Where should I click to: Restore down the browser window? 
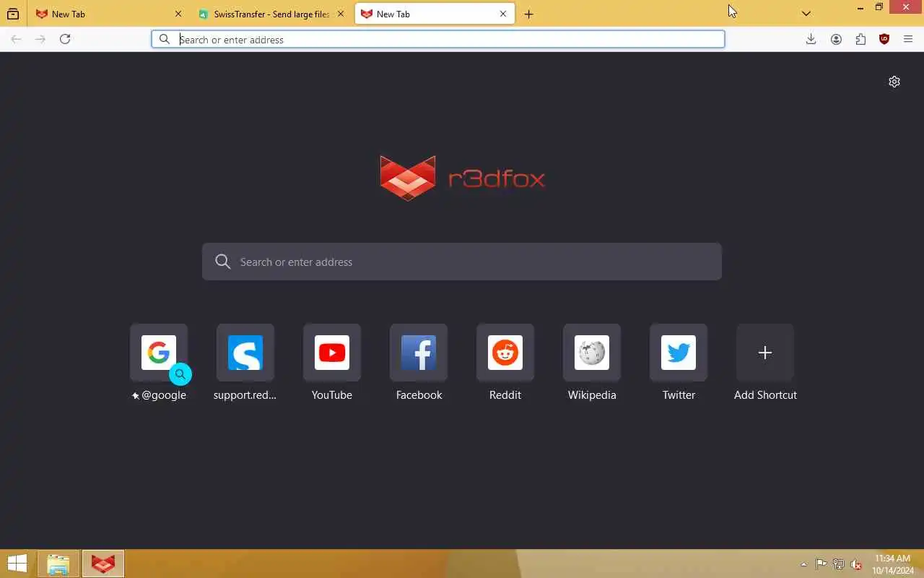tap(879, 7)
